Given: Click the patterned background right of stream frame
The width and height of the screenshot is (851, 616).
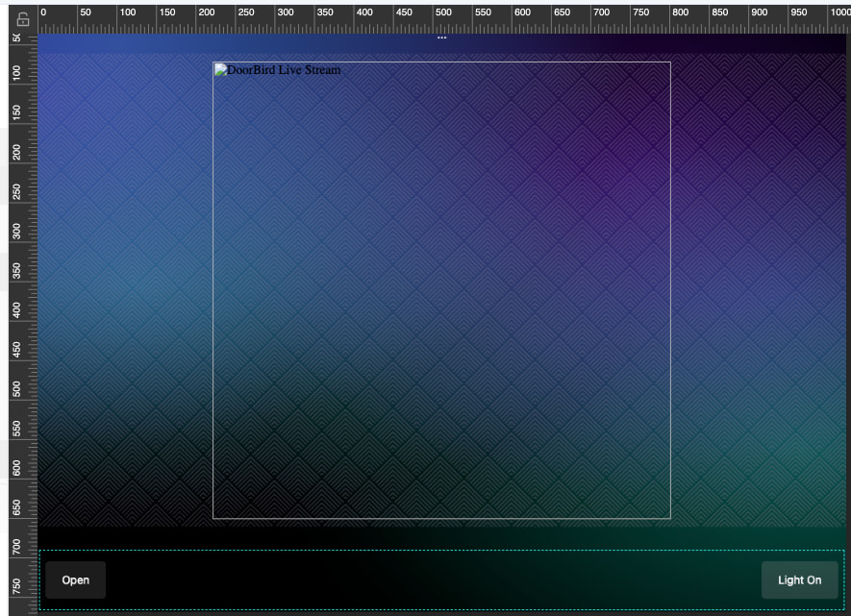Looking at the screenshot, I should tap(758, 288).
